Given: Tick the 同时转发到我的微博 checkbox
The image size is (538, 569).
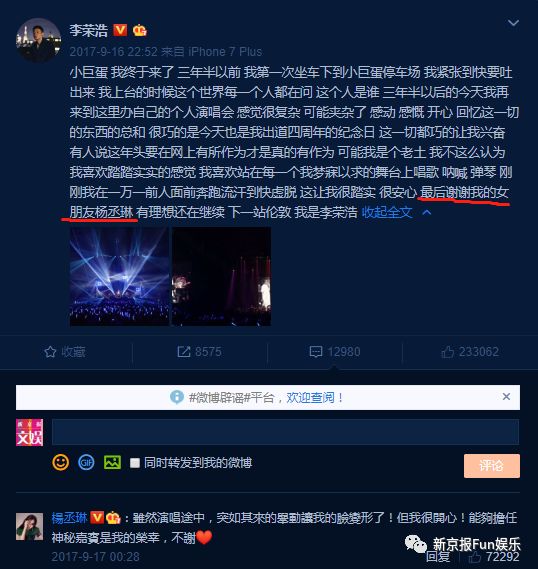Looking at the screenshot, I should (x=135, y=463).
